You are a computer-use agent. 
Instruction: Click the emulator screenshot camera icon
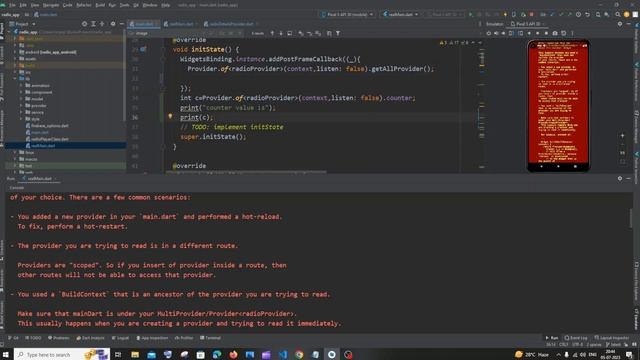coord(555,33)
